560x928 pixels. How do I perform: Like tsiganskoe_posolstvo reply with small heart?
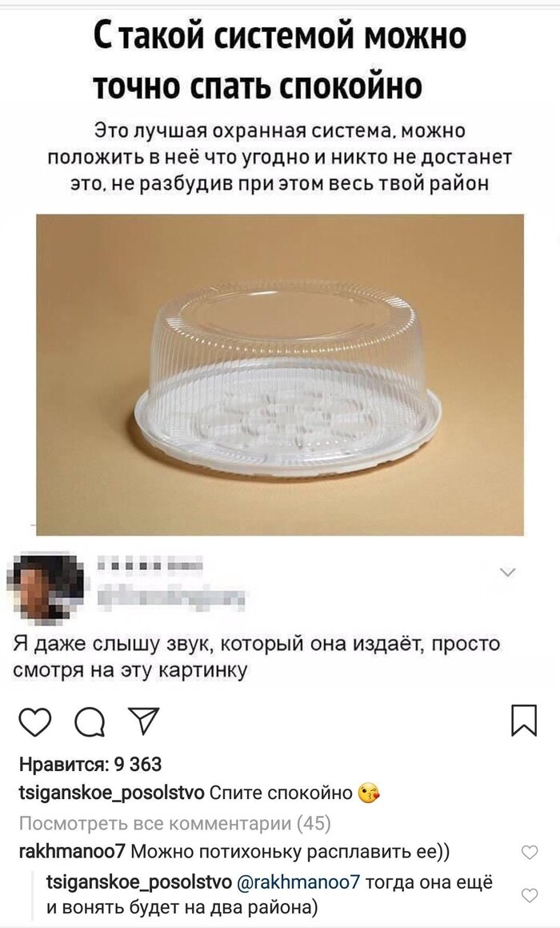(x=530, y=895)
